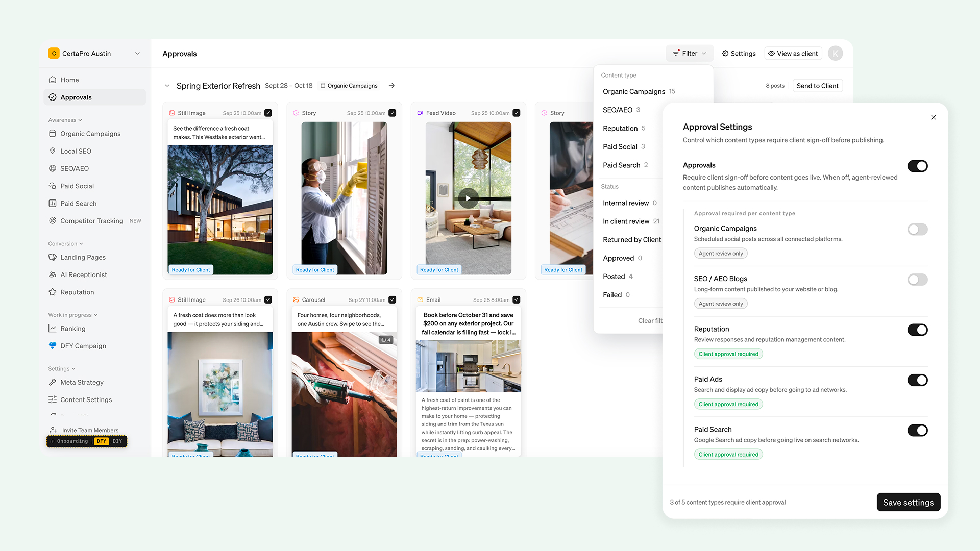
Task: Click the SEO/AEO globe icon
Action: [52, 168]
